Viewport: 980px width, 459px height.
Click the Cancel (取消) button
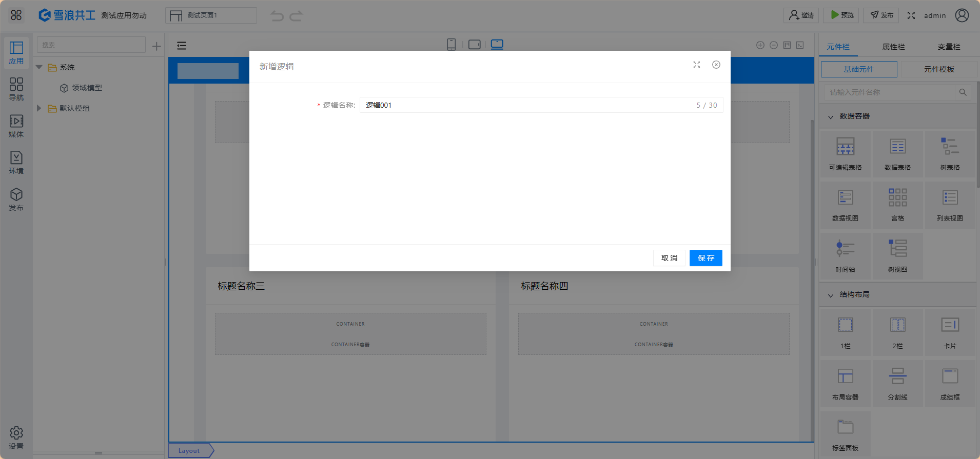(x=669, y=258)
